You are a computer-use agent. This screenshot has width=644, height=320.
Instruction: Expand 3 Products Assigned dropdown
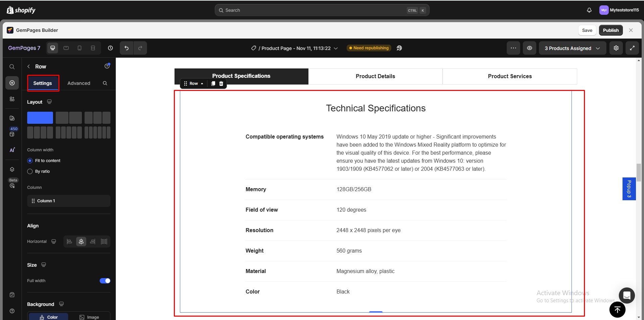[x=572, y=48]
